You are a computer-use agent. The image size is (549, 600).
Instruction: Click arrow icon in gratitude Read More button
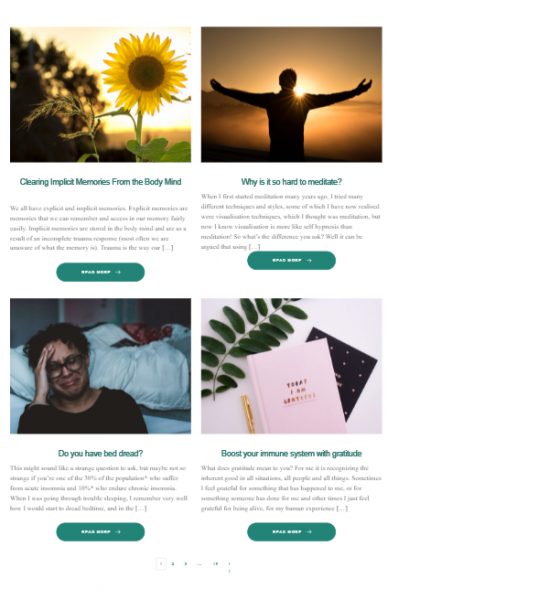coord(309,532)
